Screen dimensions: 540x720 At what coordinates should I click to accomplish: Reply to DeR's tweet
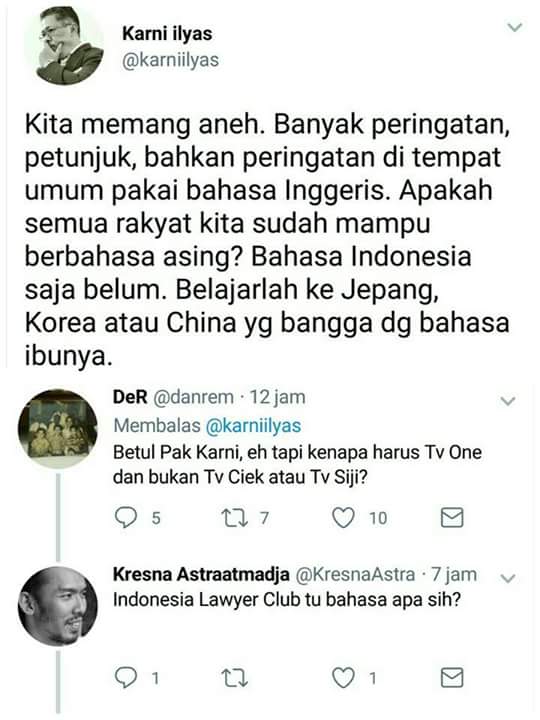tap(125, 518)
